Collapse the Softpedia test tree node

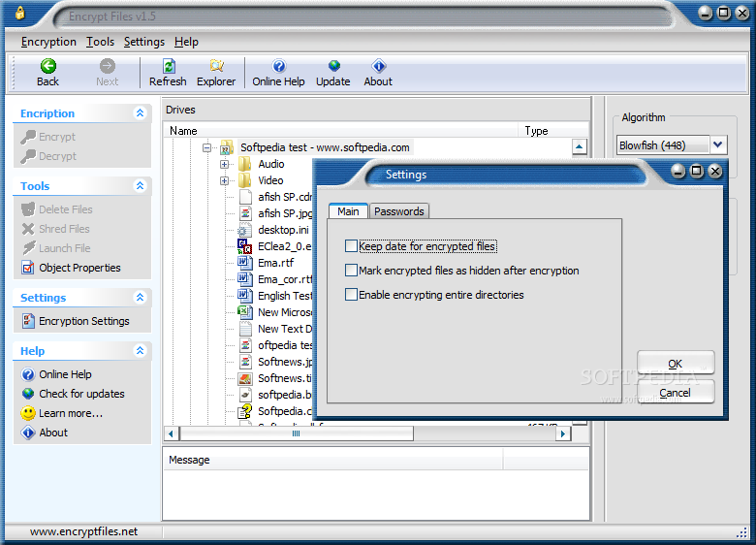coord(206,148)
